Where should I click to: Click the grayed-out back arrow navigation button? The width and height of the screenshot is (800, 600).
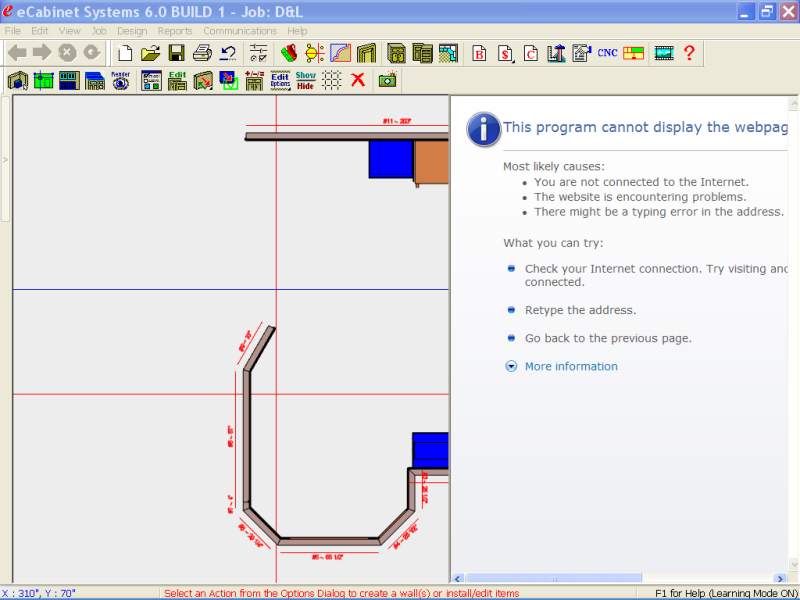17,53
